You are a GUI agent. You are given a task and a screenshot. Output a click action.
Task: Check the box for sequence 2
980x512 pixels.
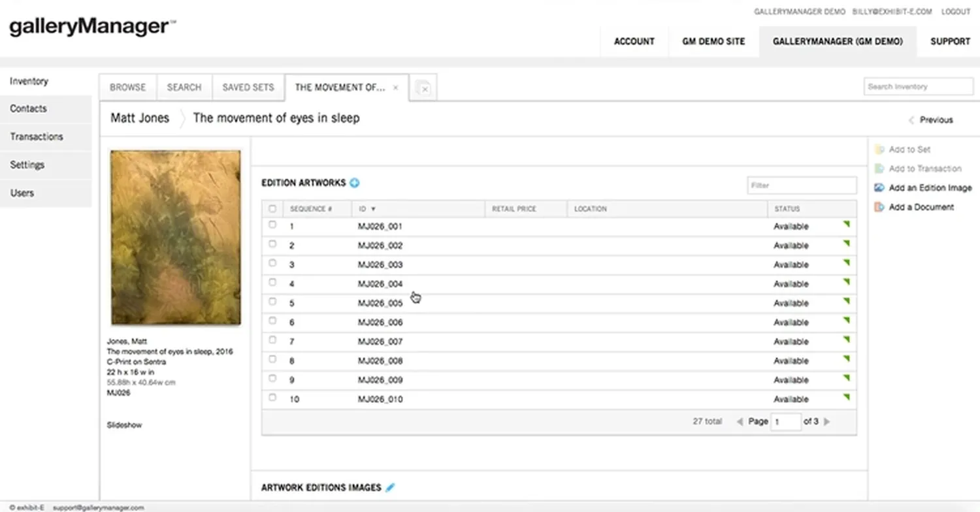pyautogui.click(x=272, y=244)
